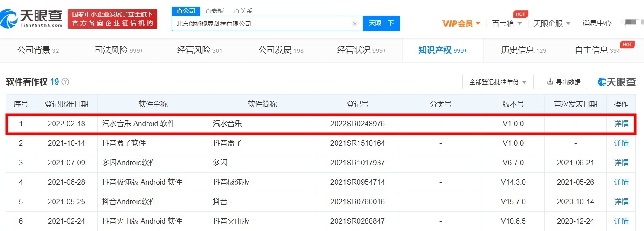Expand the 百宝箱 menu
644x231 pixels.
(507, 23)
